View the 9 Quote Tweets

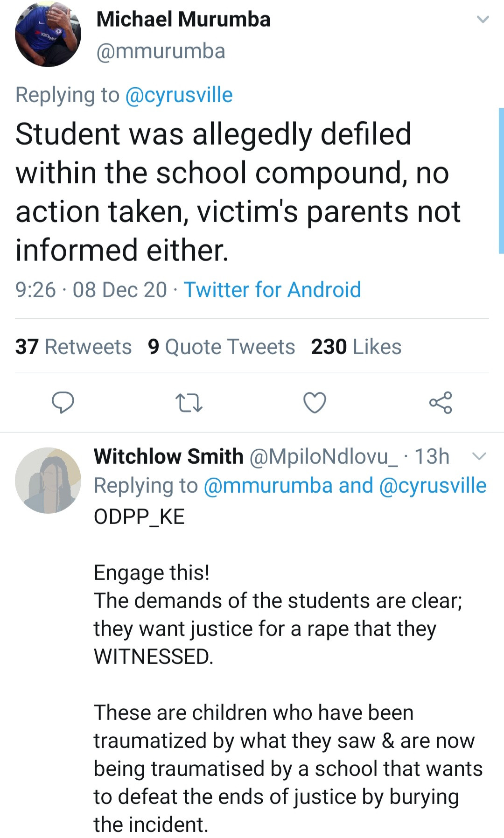click(x=221, y=347)
